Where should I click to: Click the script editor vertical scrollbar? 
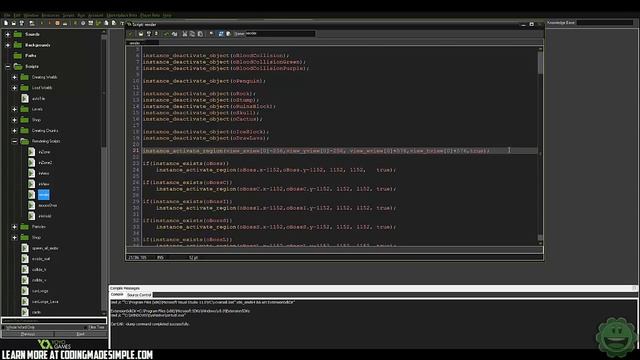[x=540, y=145]
